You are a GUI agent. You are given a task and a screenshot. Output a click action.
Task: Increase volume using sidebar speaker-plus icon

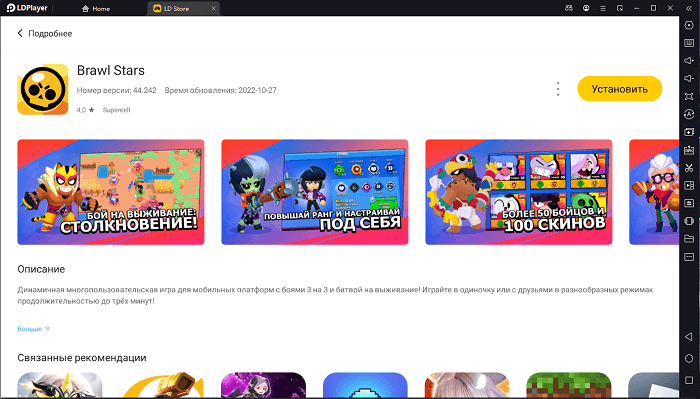pyautogui.click(x=689, y=61)
